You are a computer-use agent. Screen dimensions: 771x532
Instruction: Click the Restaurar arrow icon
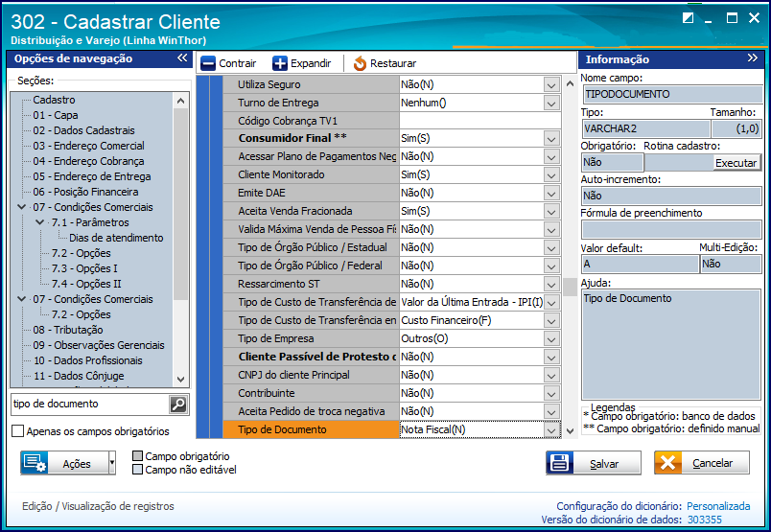tap(360, 63)
